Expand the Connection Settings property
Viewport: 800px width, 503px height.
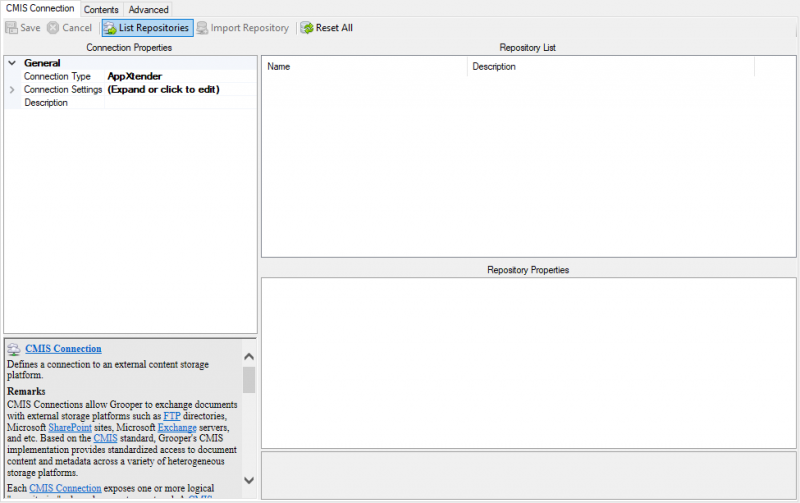[x=12, y=89]
